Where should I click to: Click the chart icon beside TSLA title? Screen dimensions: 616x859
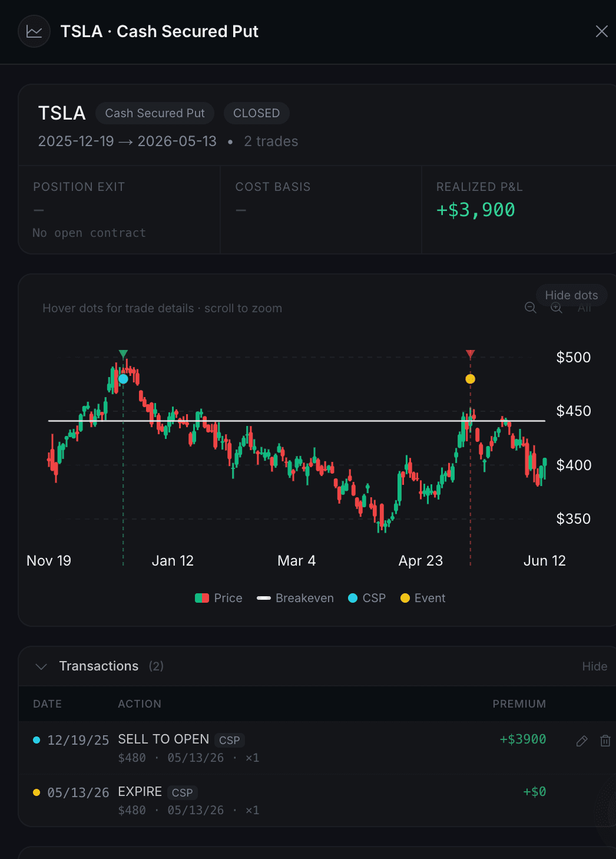(x=34, y=31)
